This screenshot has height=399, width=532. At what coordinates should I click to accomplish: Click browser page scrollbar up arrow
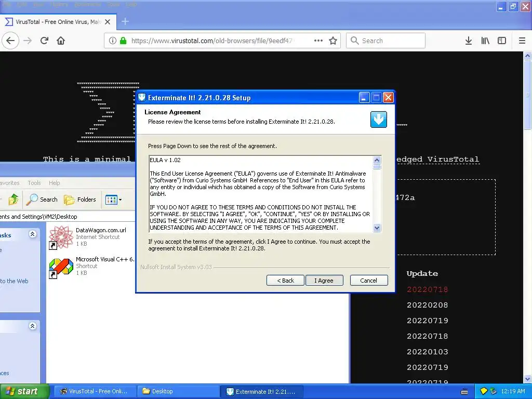(528, 56)
